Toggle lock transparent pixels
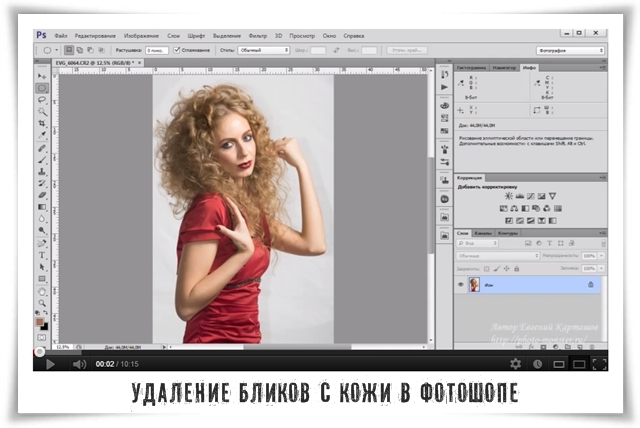Image resolution: width=640 pixels, height=428 pixels. pyautogui.click(x=487, y=269)
